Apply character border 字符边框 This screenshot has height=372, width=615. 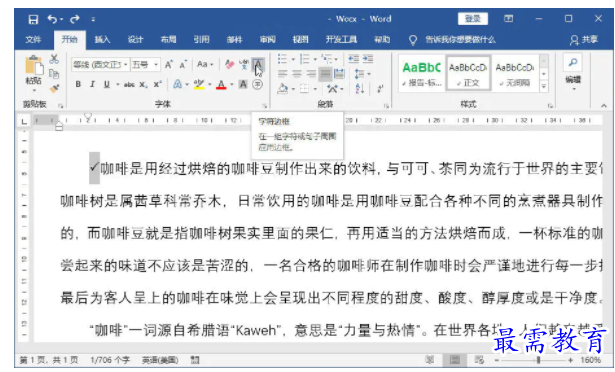click(258, 64)
